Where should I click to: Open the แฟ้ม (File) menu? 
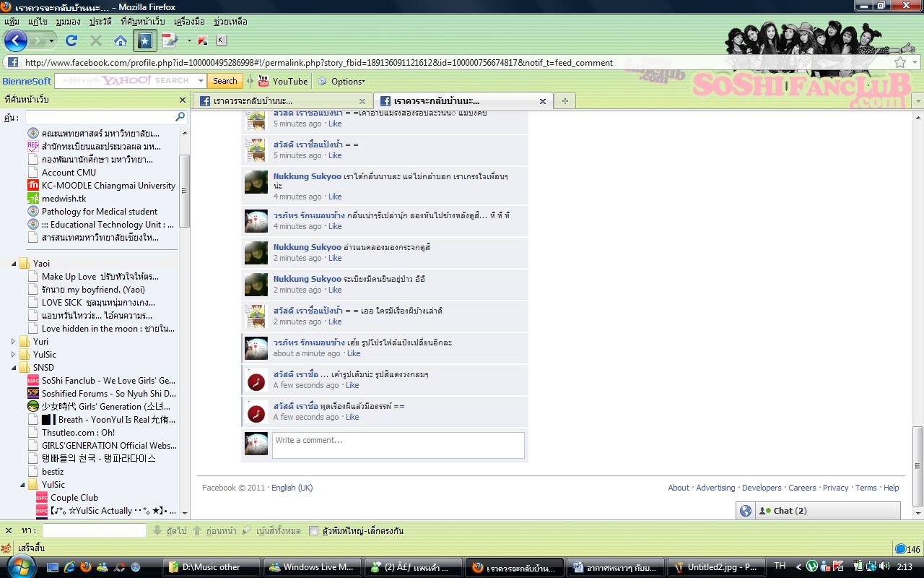(x=12, y=22)
